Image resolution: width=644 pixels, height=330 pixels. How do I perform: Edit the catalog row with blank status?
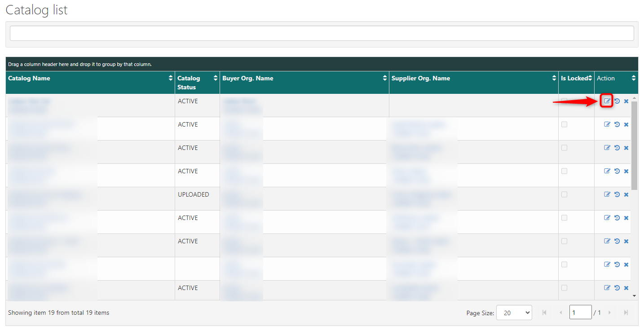tap(607, 264)
